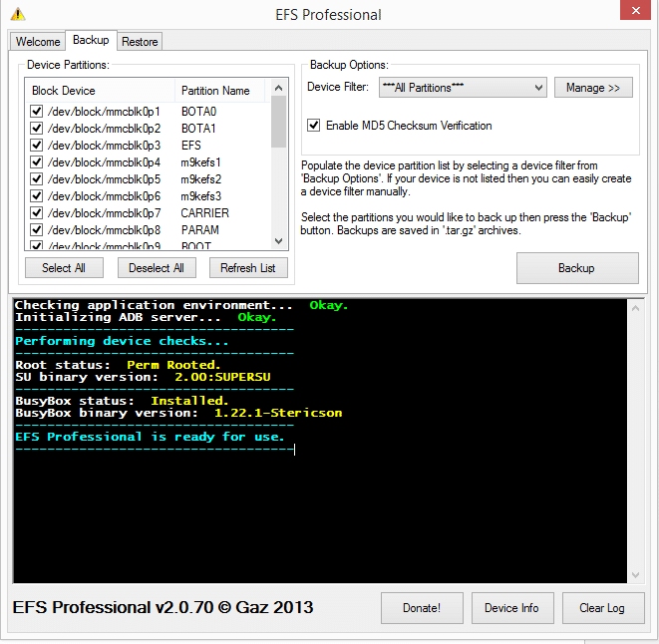
Task: Close the EFS Professional window
Action: tap(635, 10)
